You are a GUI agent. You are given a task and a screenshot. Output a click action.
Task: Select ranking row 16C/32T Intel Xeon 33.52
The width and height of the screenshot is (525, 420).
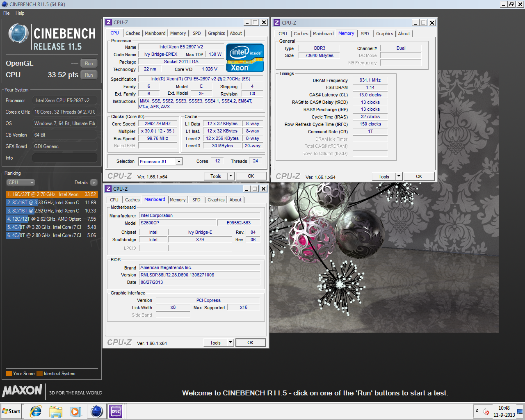pyautogui.click(x=52, y=194)
